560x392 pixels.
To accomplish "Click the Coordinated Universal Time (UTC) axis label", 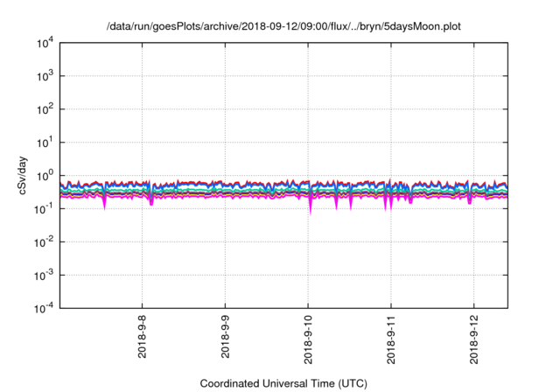I will (x=283, y=383).
